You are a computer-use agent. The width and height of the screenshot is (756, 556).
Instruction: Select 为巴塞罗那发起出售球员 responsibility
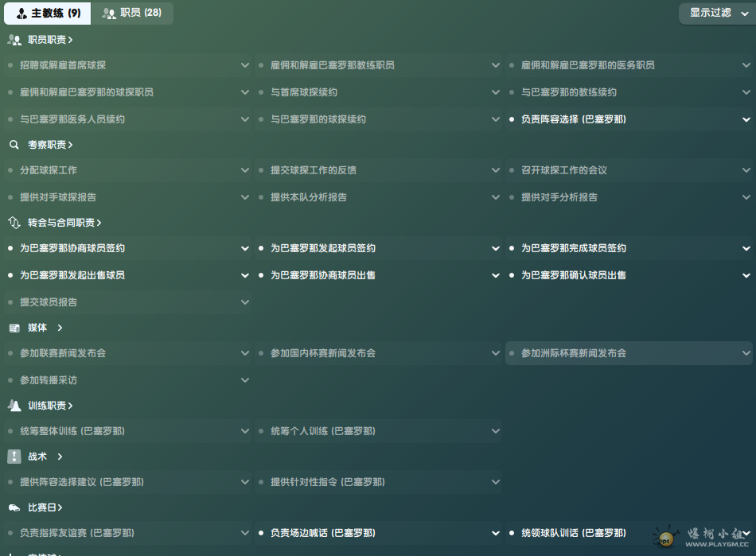pos(128,275)
